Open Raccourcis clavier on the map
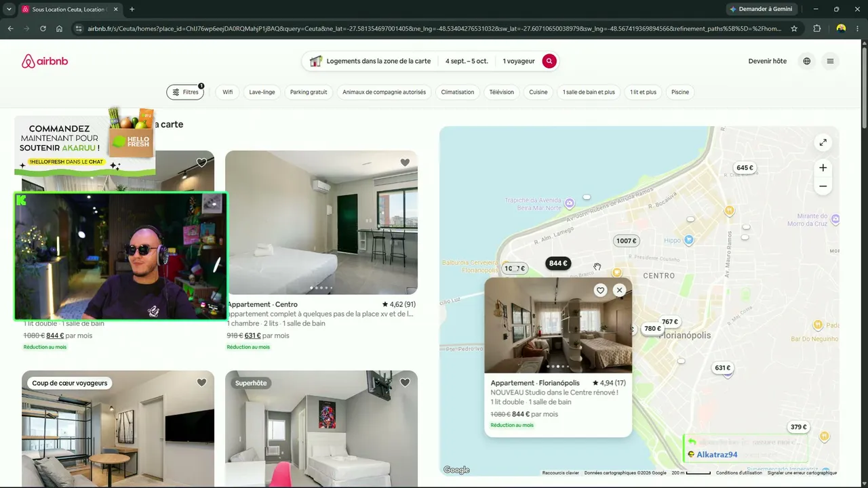 click(x=561, y=473)
